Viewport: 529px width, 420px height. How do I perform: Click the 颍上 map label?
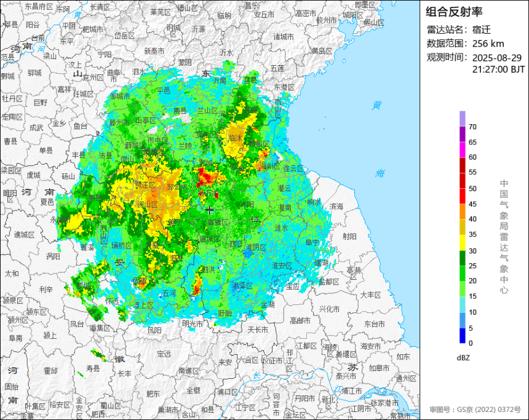(50, 335)
